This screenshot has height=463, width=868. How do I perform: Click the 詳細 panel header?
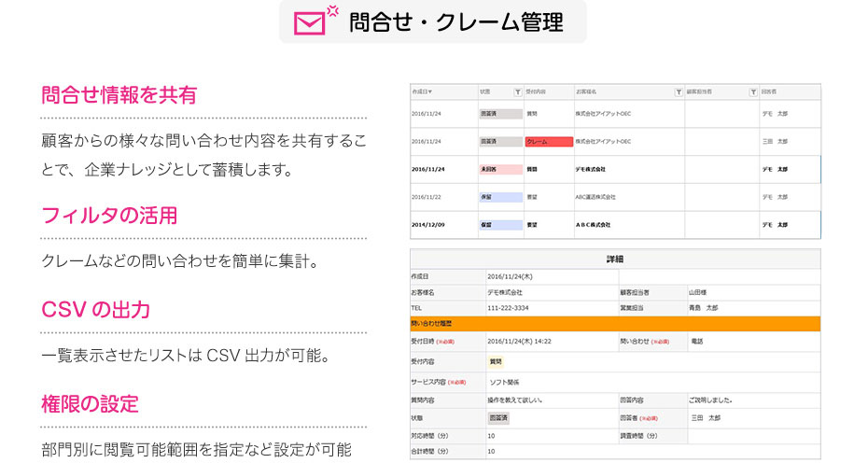pos(614,259)
